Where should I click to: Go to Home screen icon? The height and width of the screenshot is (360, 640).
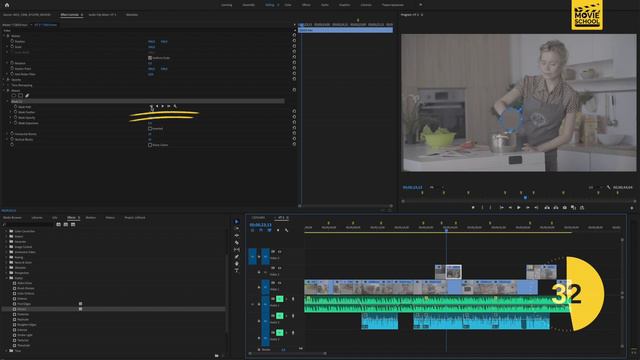7,5
